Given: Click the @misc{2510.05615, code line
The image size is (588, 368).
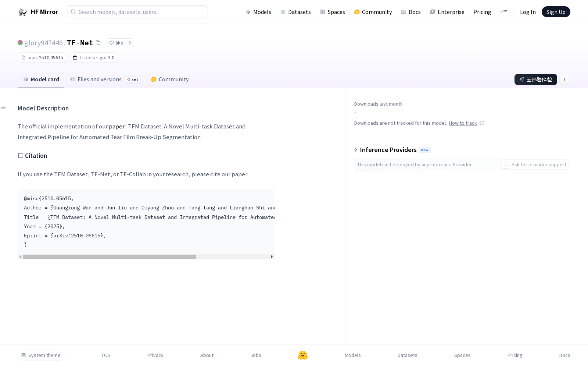Looking at the screenshot, I should click(49, 198).
